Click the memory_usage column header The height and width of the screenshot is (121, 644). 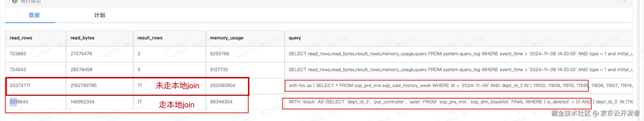[227, 38]
